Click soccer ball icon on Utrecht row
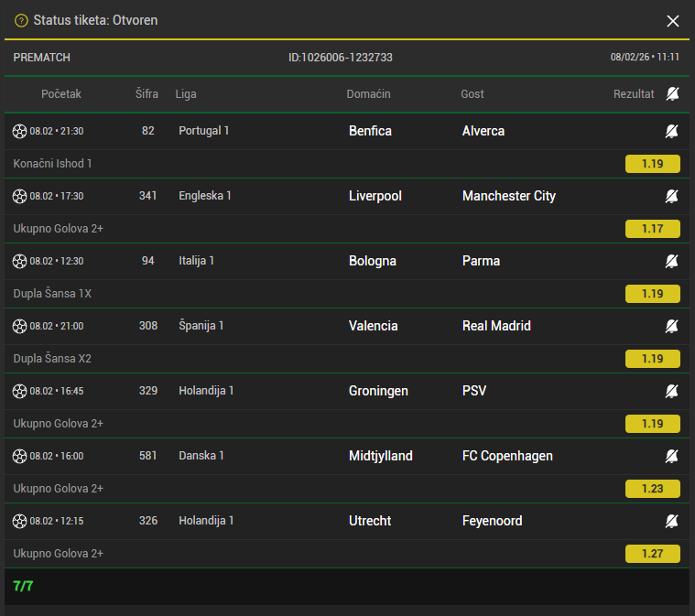695x616 pixels. click(x=20, y=521)
